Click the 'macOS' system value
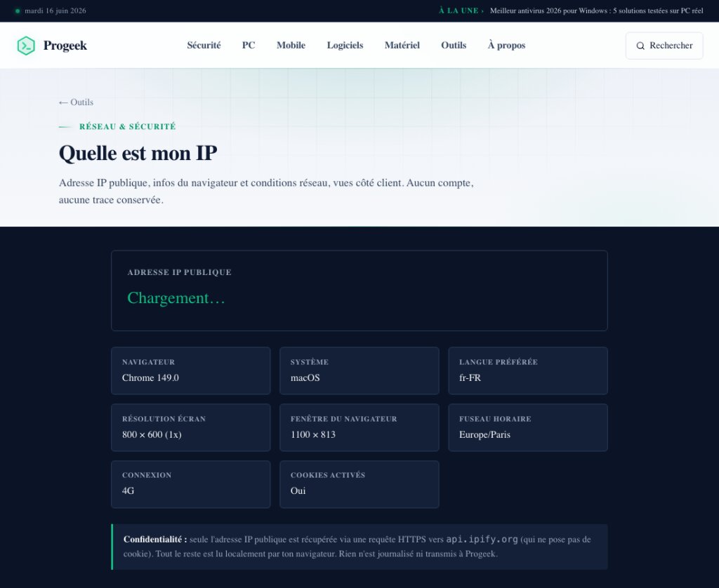The height and width of the screenshot is (588, 719). pyautogui.click(x=305, y=377)
